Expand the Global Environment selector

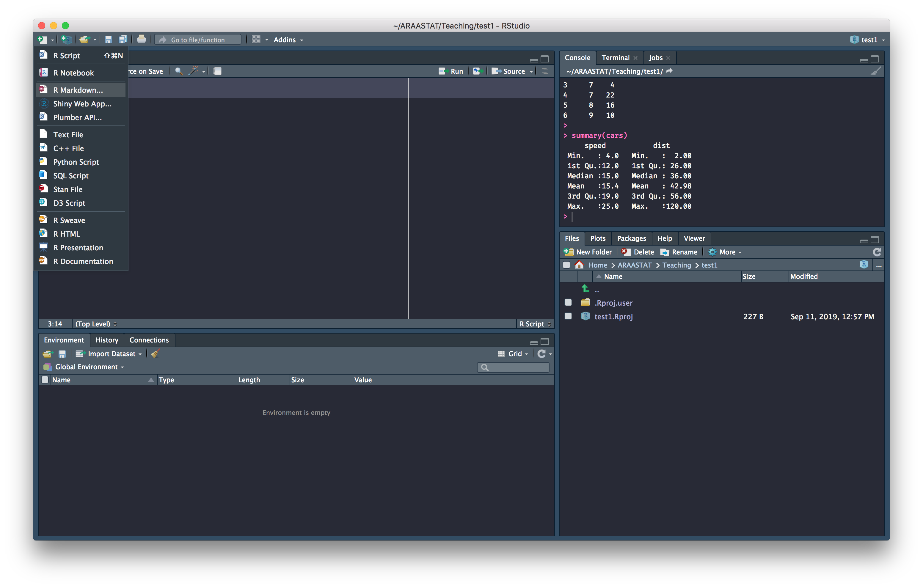pos(87,367)
